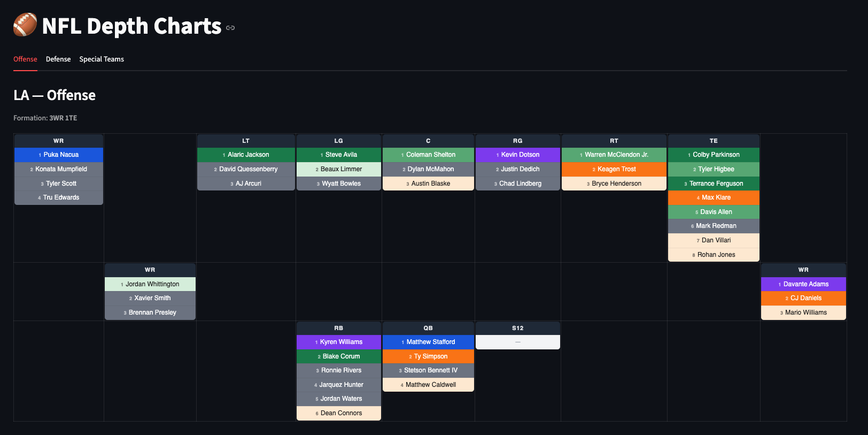Select Chad Lindberg entry
The height and width of the screenshot is (435, 868).
pyautogui.click(x=518, y=184)
